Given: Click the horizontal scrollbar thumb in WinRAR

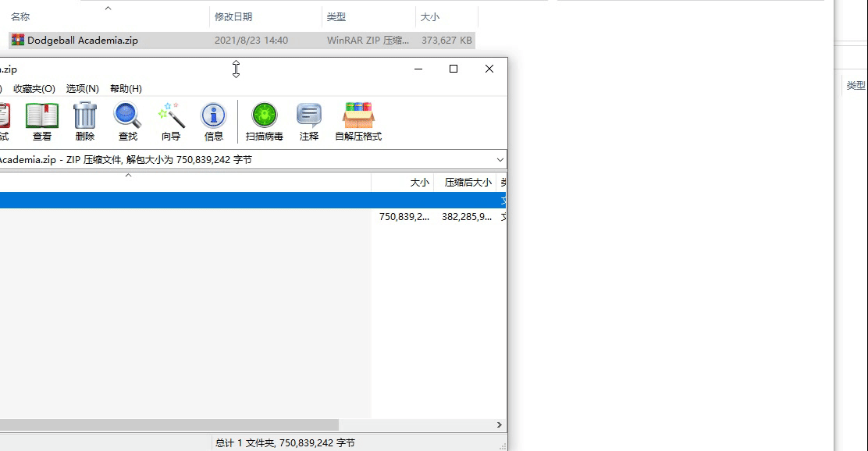Looking at the screenshot, I should (x=169, y=425).
